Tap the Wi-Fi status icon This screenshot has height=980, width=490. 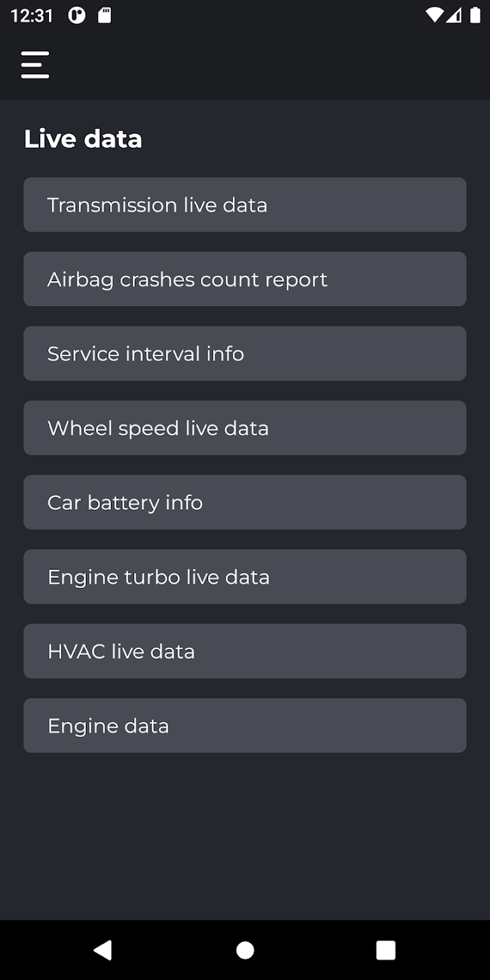click(x=434, y=16)
